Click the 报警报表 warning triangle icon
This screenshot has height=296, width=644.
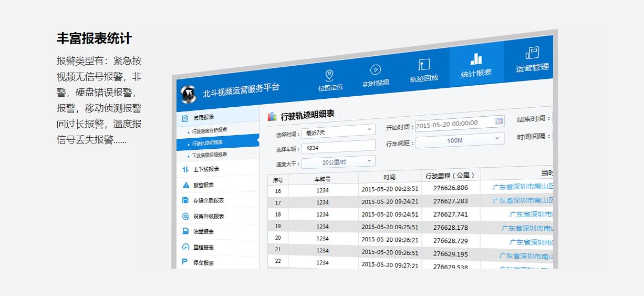[185, 185]
